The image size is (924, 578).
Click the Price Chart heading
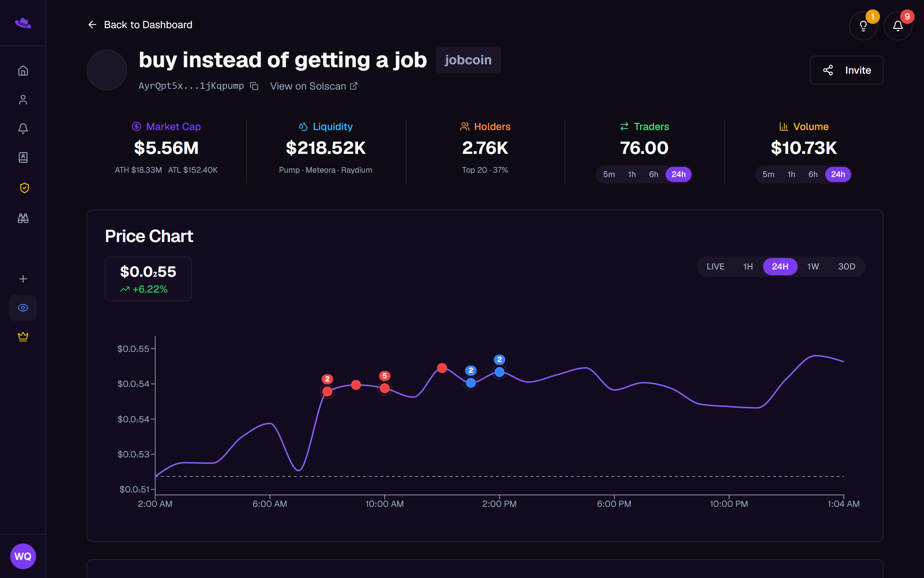[x=149, y=236]
